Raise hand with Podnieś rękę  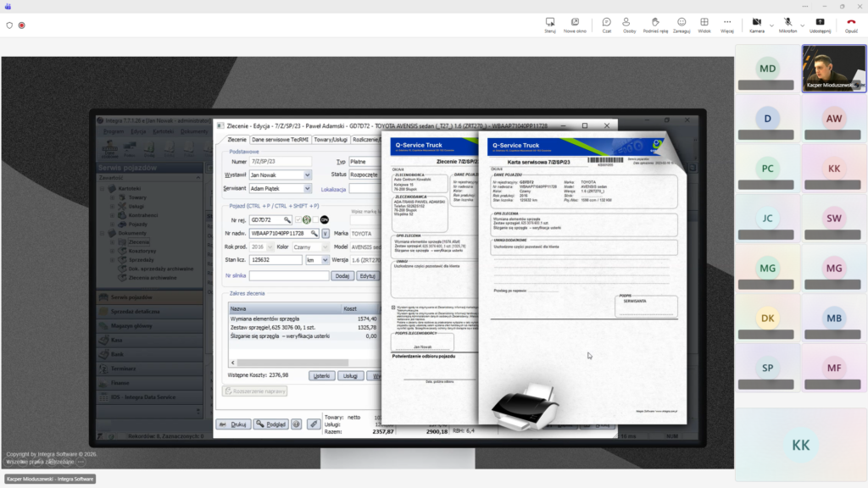pyautogui.click(x=655, y=23)
